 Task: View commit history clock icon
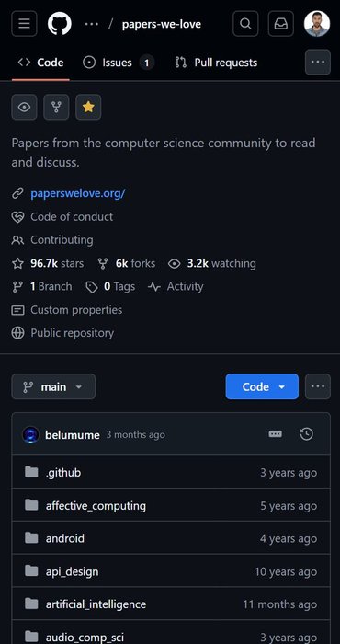[307, 434]
